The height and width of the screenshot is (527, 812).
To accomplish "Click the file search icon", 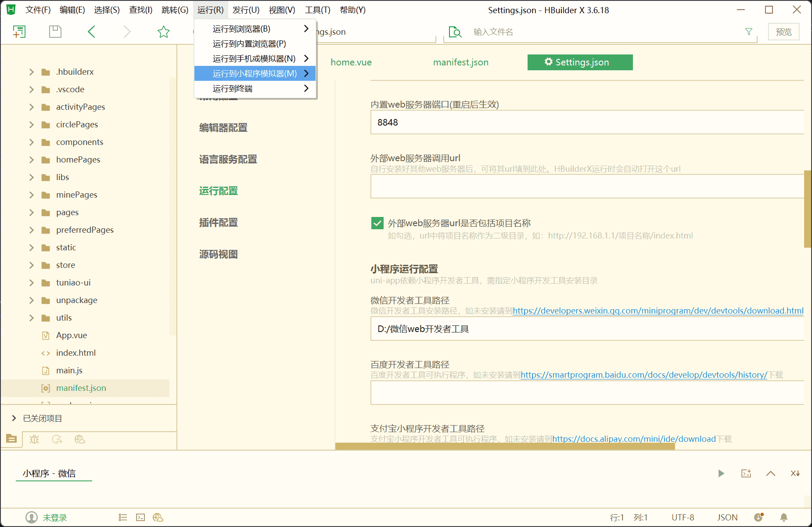I will [455, 32].
